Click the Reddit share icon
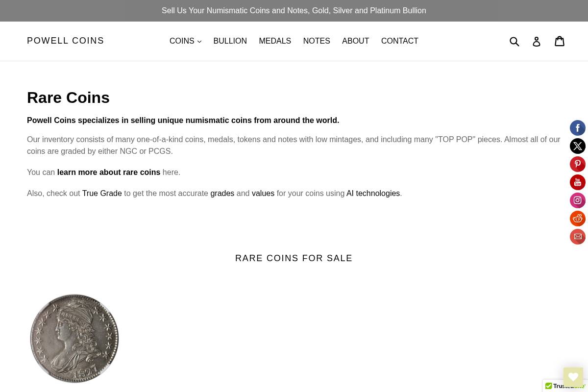This screenshot has width=588, height=392. (578, 219)
